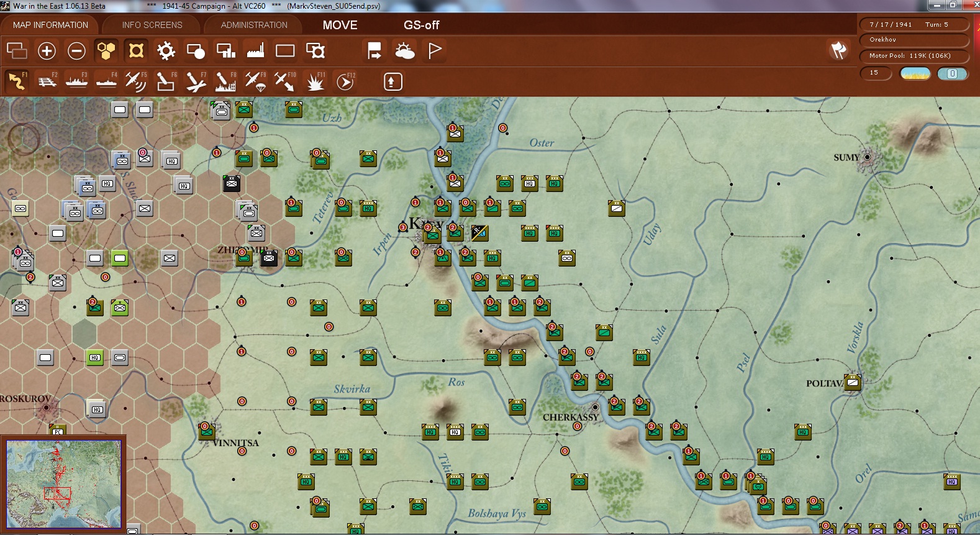Click the Sula river label
This screenshot has height=535, width=980.
pyautogui.click(x=658, y=334)
